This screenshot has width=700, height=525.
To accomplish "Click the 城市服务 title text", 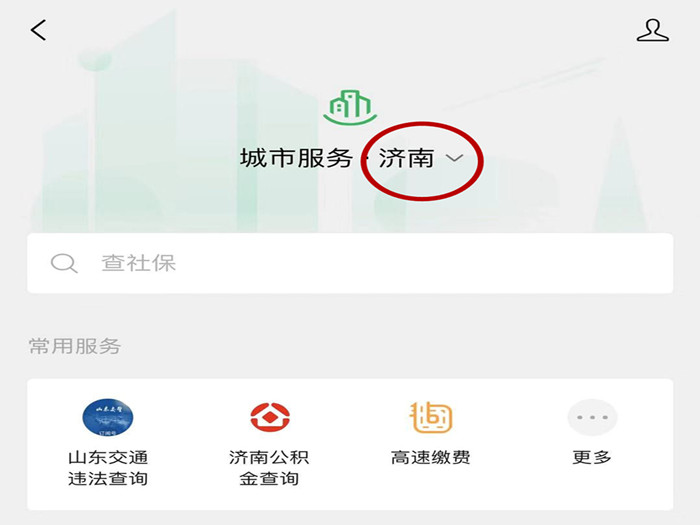I will click(x=296, y=158).
